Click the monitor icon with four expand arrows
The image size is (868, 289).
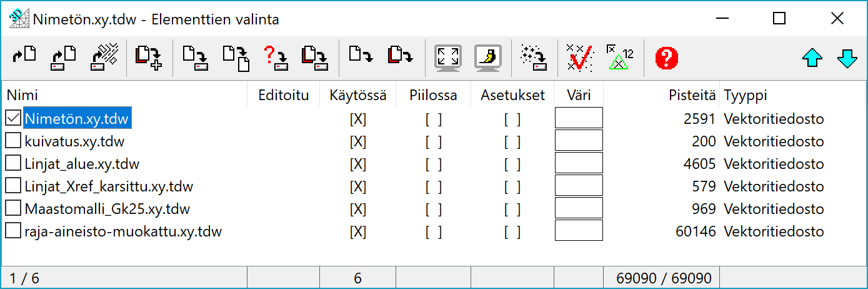(x=447, y=58)
